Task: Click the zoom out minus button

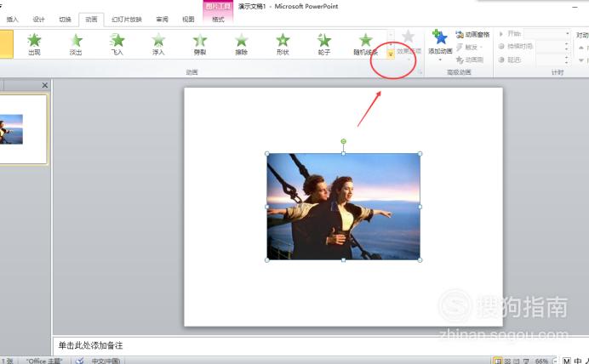Action: [554, 361]
